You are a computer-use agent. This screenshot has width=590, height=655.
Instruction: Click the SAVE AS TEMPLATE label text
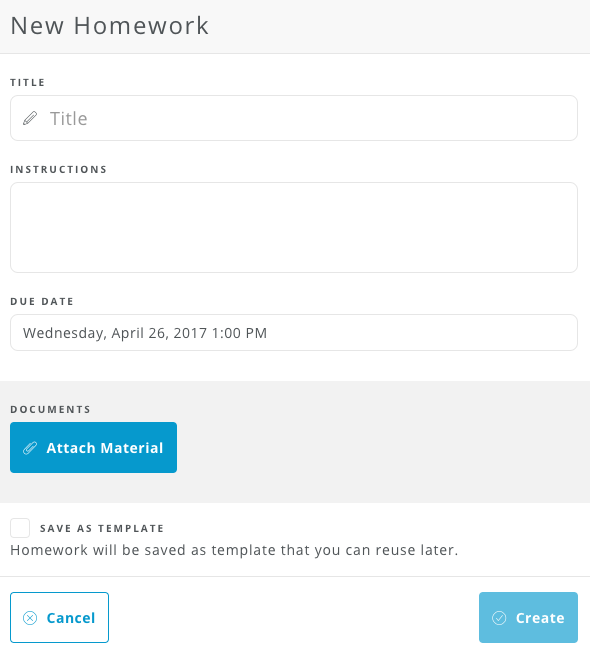tap(102, 528)
